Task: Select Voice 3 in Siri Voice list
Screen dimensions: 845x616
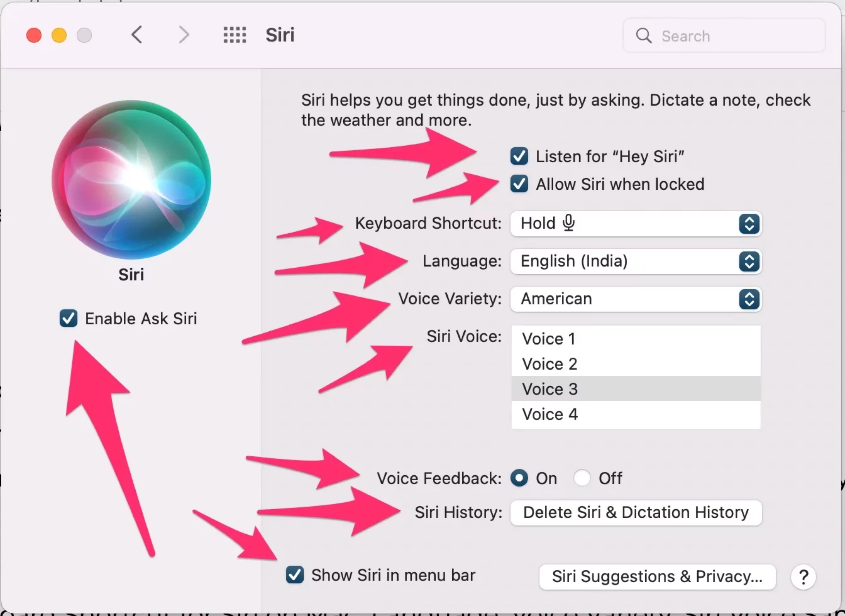Action: (x=636, y=389)
